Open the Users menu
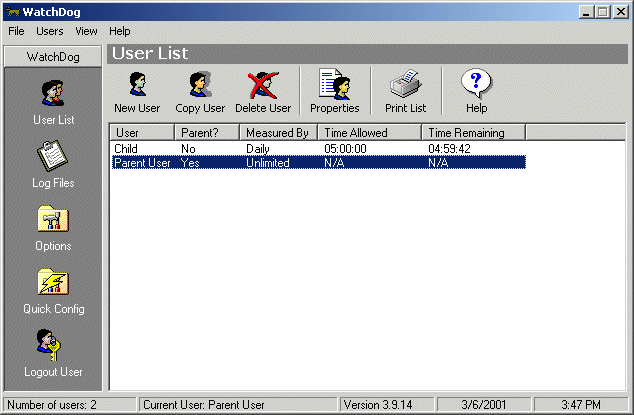634x415 pixels. [50, 31]
